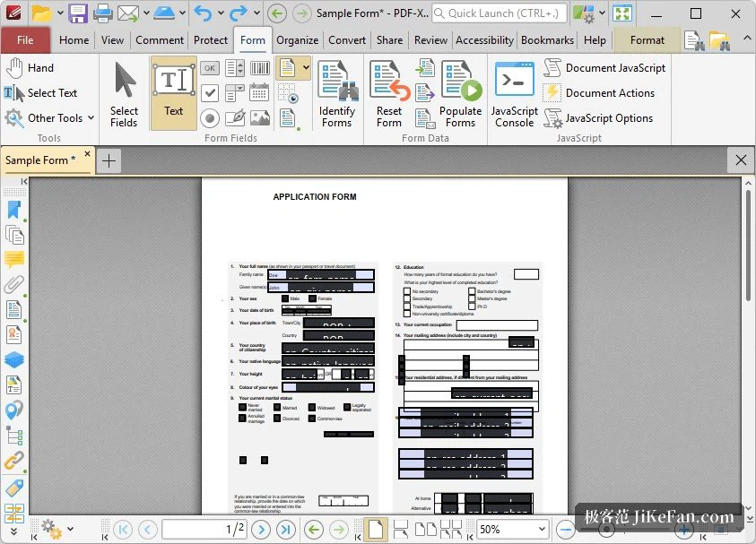Open the Attachments paperclip pane
756x544 pixels.
(x=14, y=285)
